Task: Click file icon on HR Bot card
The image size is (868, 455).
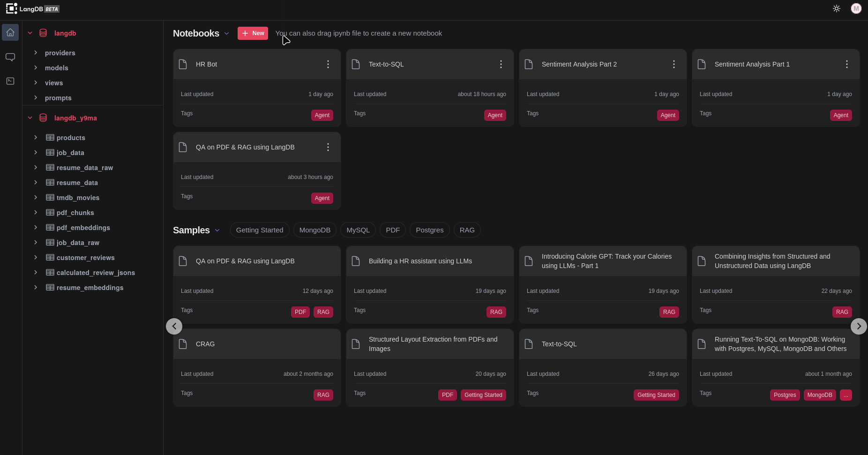Action: pos(183,64)
